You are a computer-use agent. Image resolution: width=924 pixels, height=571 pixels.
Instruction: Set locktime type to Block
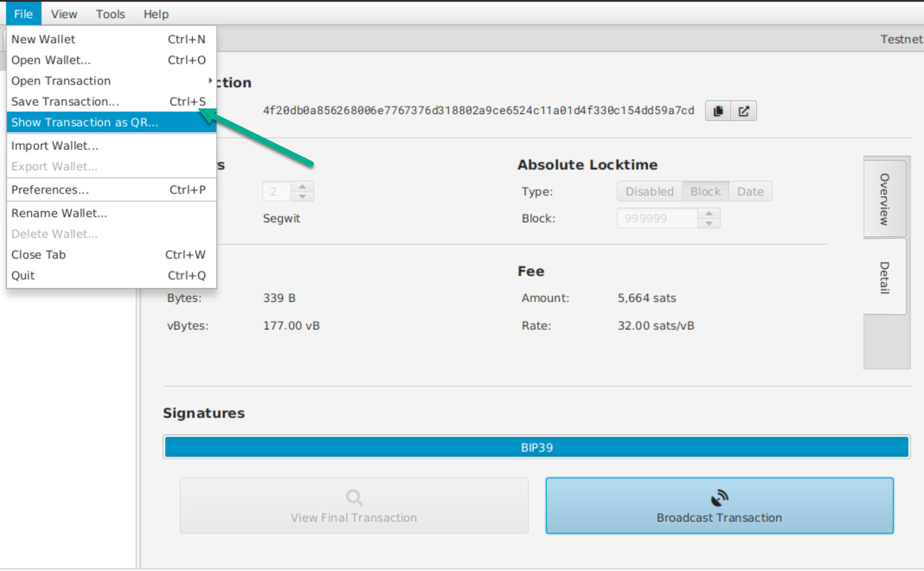pyautogui.click(x=705, y=191)
